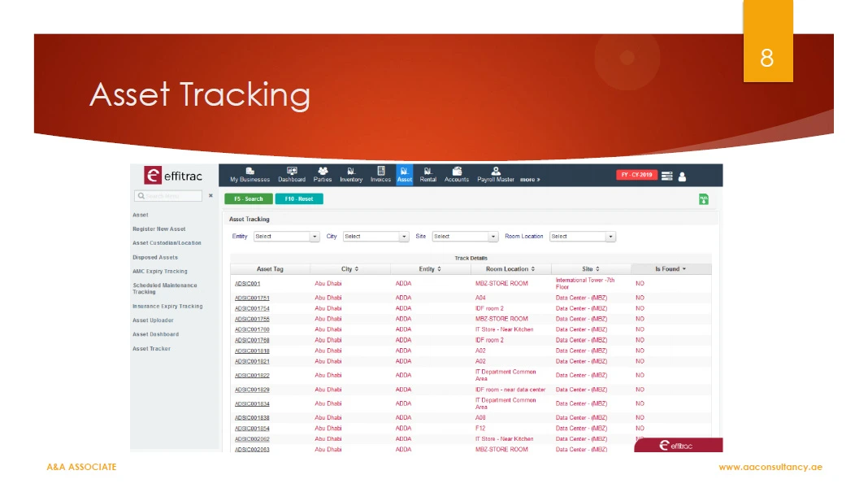
Task: Open Disposed Assets from sidebar menu
Action: click(155, 258)
